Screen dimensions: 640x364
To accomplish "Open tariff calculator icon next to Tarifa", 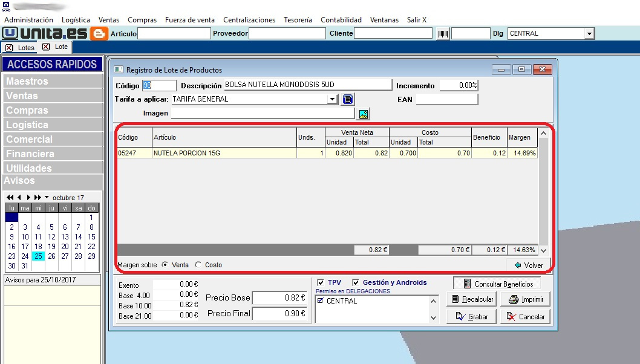I will pos(347,99).
